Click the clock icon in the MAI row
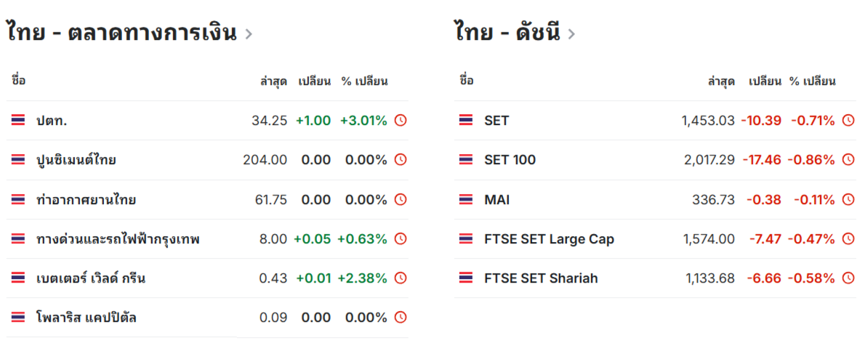 click(x=848, y=199)
